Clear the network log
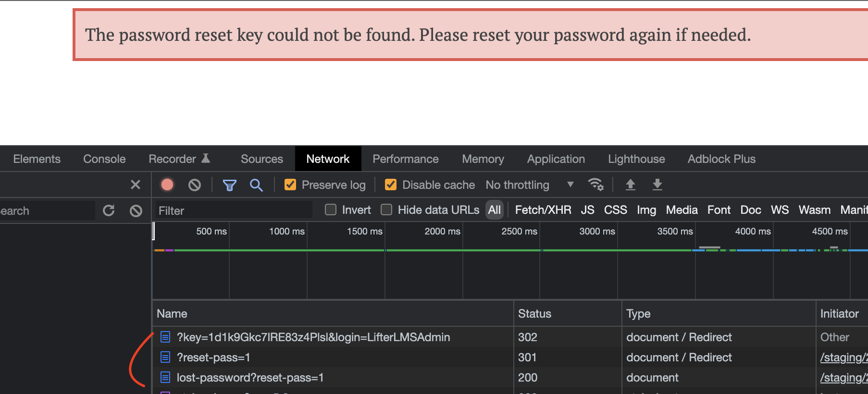This screenshot has width=868, height=394. pyautogui.click(x=194, y=185)
